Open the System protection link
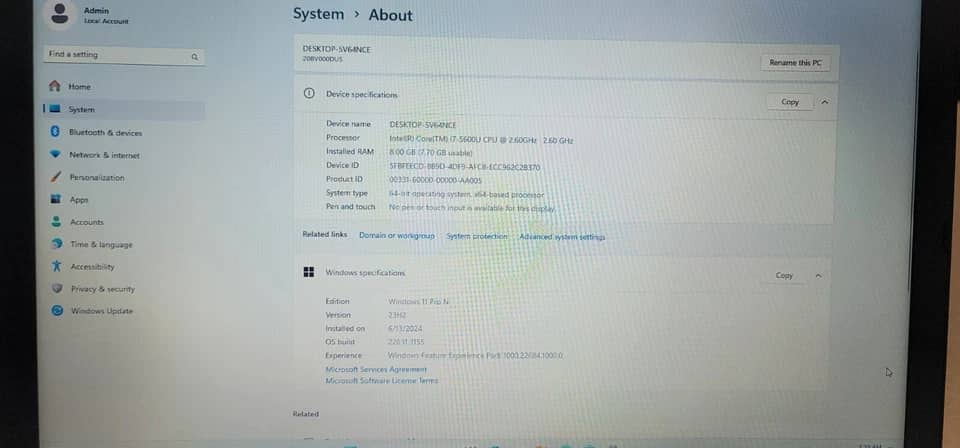Viewport: 960px width, 448px height. pyautogui.click(x=477, y=236)
